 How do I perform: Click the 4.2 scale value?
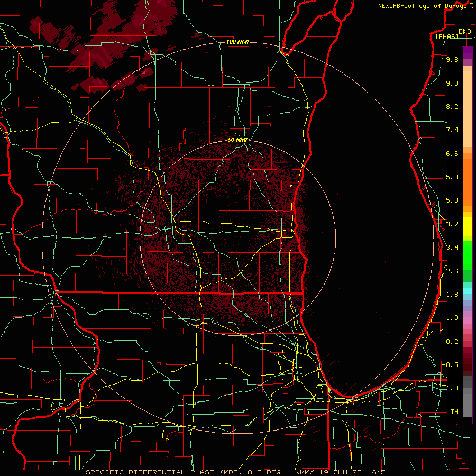coord(452,224)
